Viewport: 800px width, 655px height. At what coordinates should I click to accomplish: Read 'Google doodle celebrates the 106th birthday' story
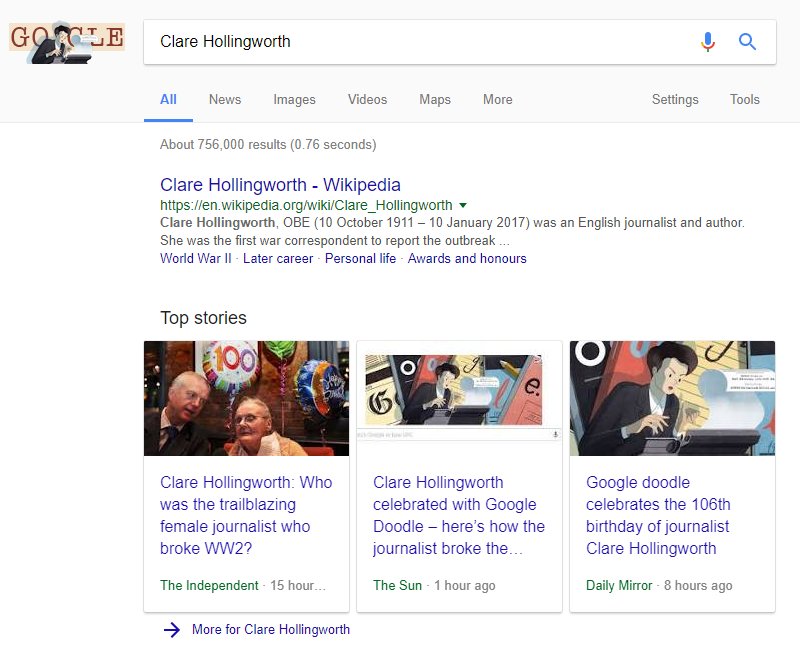[658, 515]
